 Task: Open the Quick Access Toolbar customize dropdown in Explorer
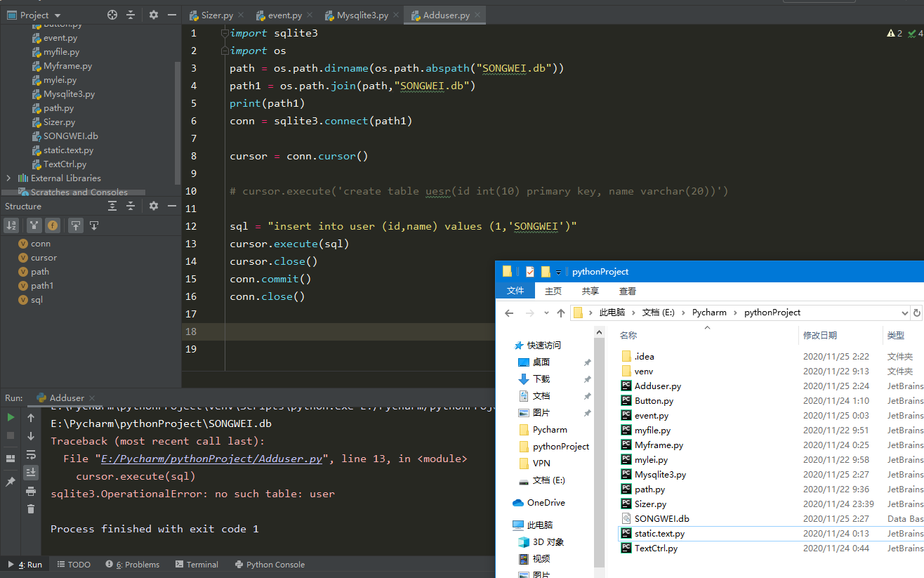tap(559, 272)
